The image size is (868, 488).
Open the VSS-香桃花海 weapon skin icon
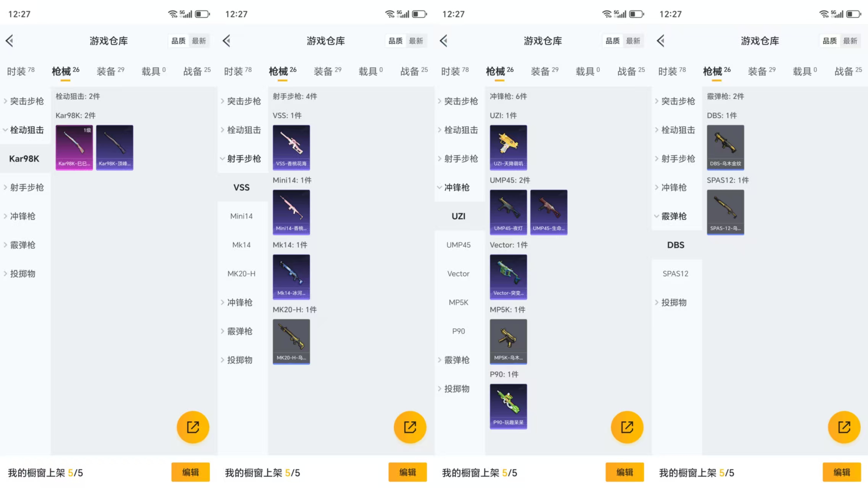pyautogui.click(x=291, y=147)
